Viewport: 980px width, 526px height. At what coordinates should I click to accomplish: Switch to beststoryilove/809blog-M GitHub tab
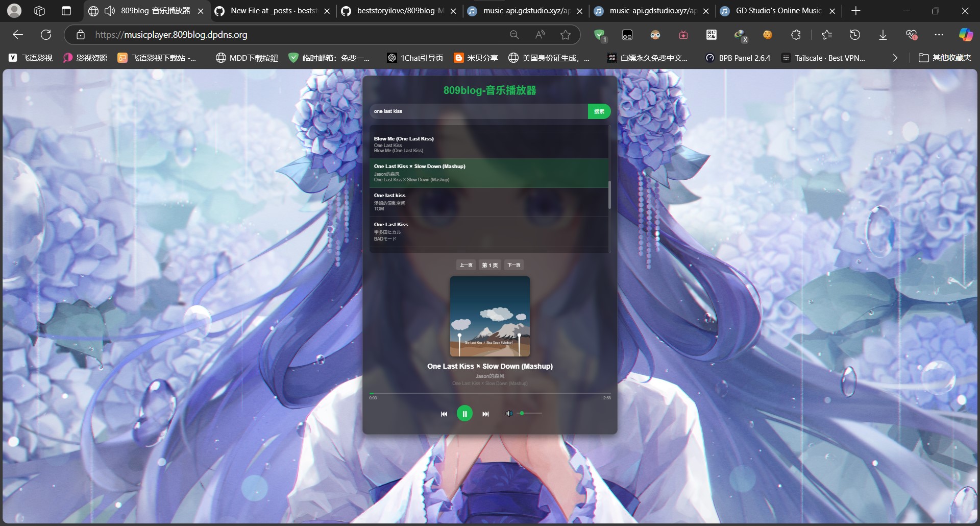click(400, 11)
